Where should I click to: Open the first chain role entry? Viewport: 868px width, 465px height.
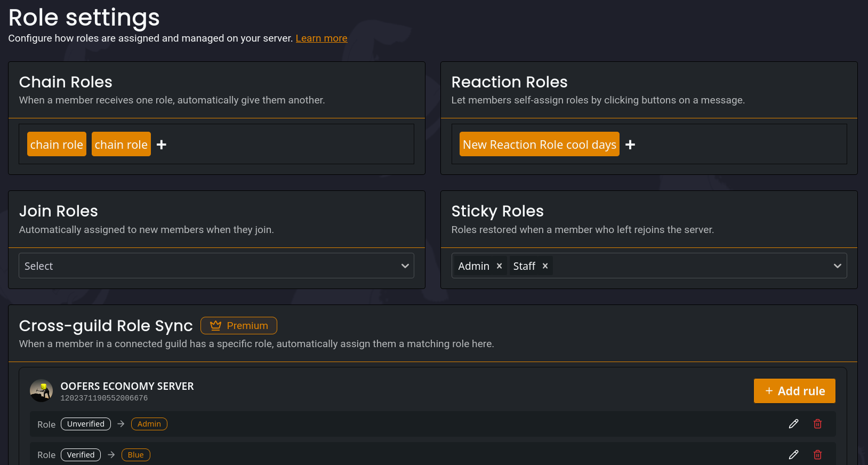(57, 145)
